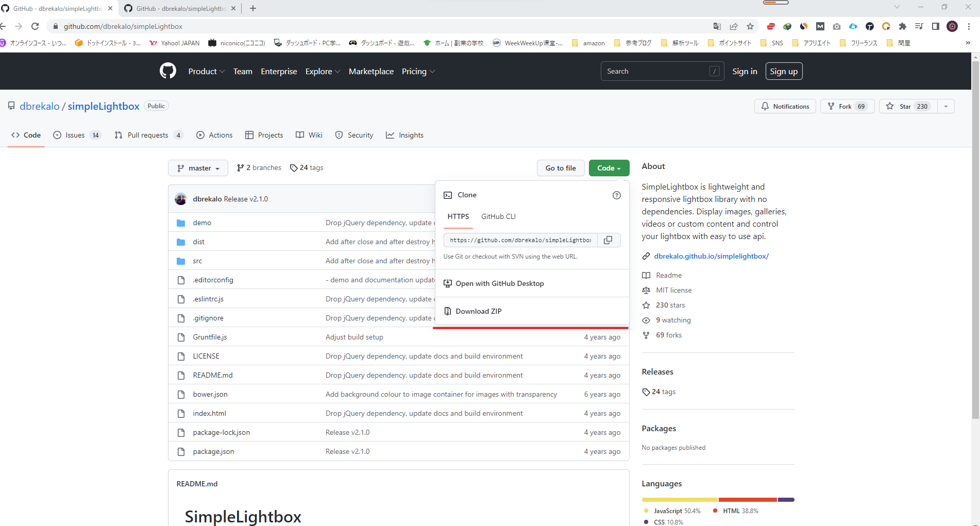Image resolution: width=980 pixels, height=526 pixels.
Task: Translate this page using the address bar icon
Action: pos(717,26)
